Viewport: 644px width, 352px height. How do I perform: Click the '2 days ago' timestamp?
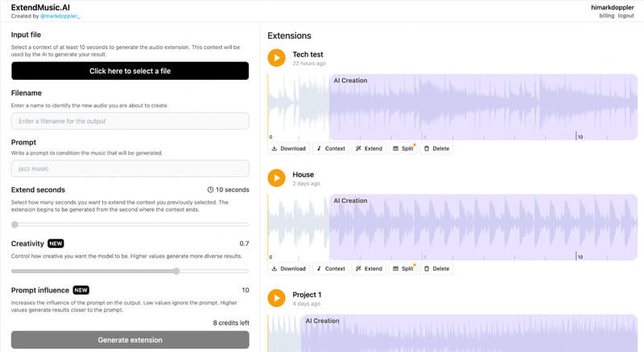(x=306, y=184)
